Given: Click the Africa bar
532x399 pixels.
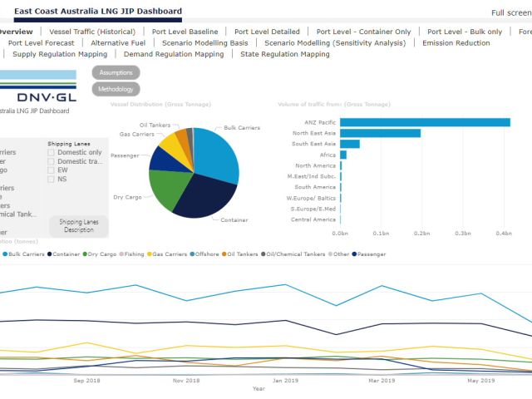Looking at the screenshot, I should coord(343,155).
